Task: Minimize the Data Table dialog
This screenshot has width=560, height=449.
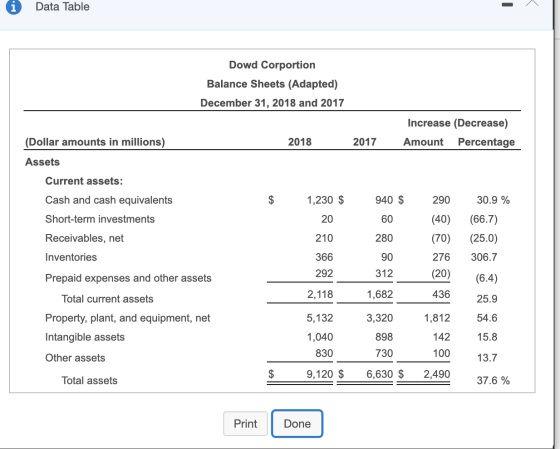Action: (x=507, y=5)
